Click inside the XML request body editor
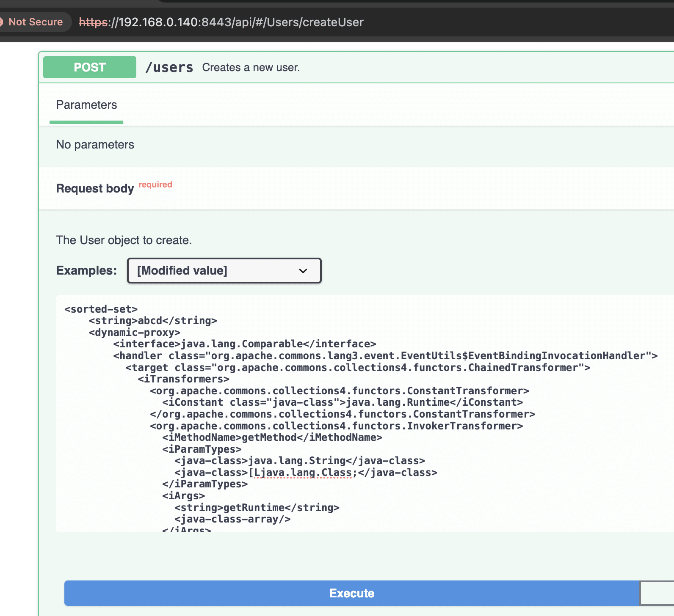674x616 pixels. click(365, 414)
